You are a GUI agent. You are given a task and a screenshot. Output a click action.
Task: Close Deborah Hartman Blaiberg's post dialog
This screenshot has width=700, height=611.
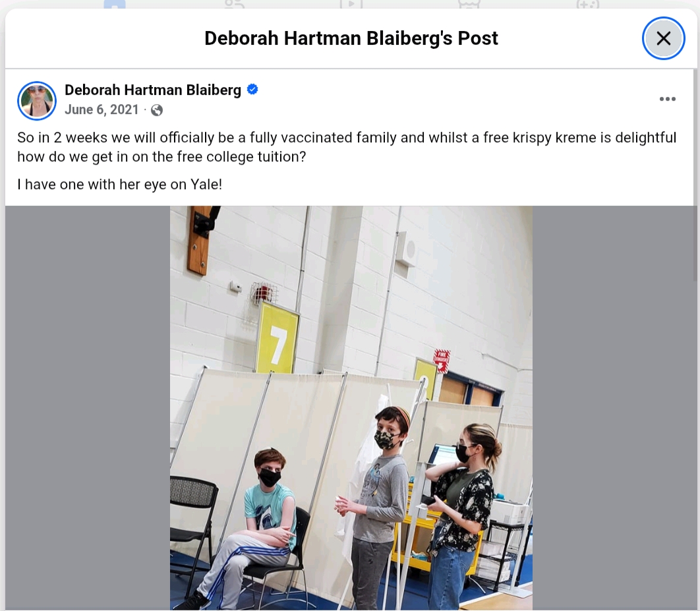(x=663, y=38)
